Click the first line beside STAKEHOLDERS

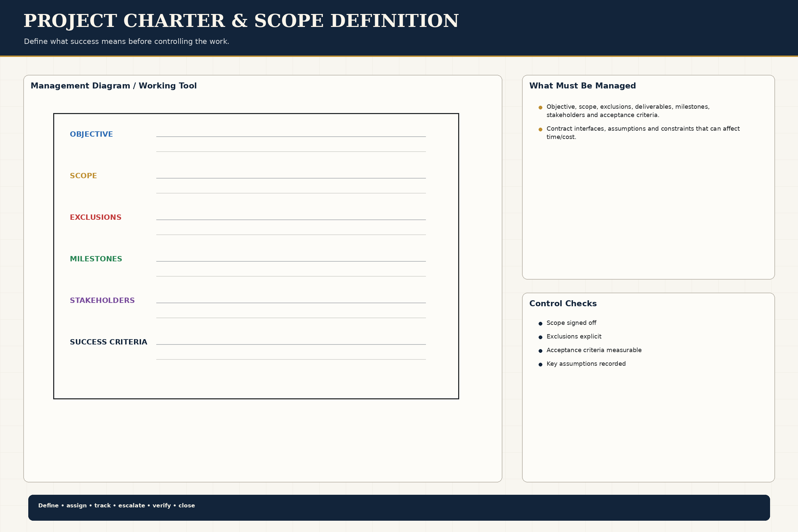coord(291,303)
